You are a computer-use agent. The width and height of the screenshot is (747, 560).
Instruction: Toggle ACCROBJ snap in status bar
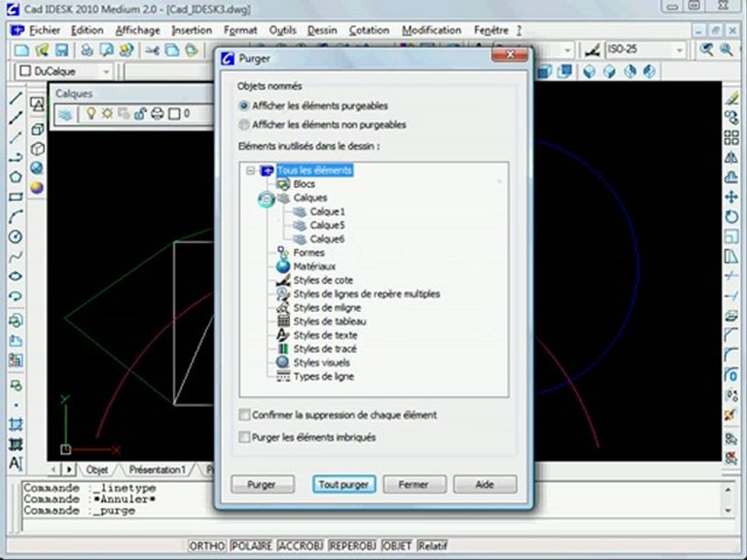click(300, 546)
